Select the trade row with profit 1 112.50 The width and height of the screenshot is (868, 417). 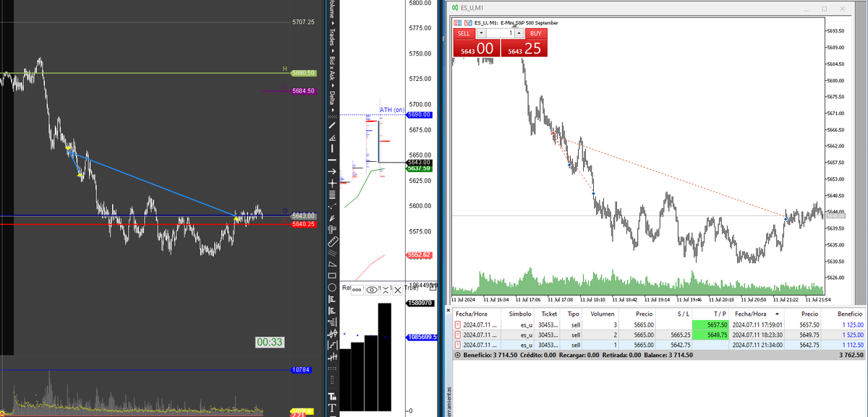(x=658, y=345)
